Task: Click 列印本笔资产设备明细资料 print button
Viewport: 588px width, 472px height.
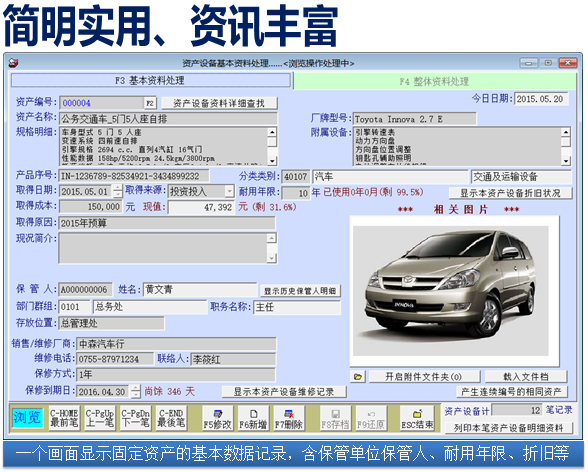Action: tap(508, 428)
